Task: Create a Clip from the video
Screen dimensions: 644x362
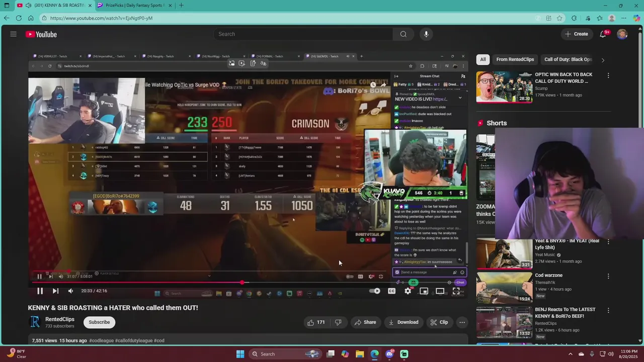Action: coord(439,322)
